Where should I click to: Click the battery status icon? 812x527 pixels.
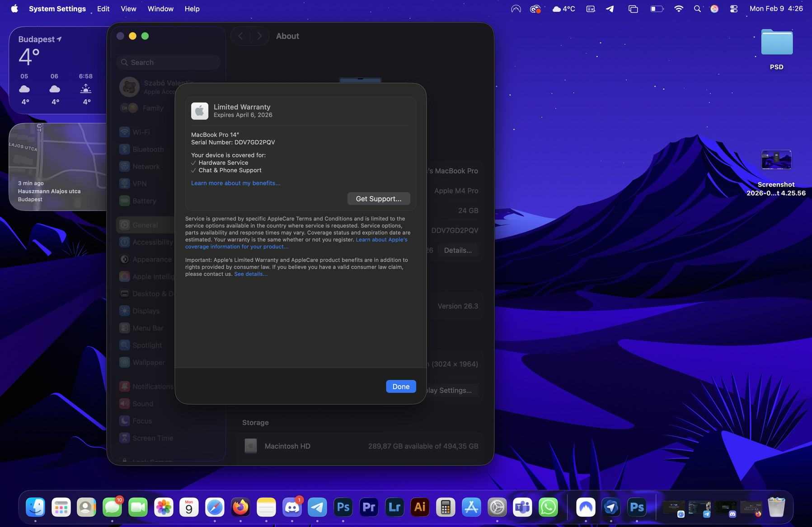pyautogui.click(x=657, y=9)
